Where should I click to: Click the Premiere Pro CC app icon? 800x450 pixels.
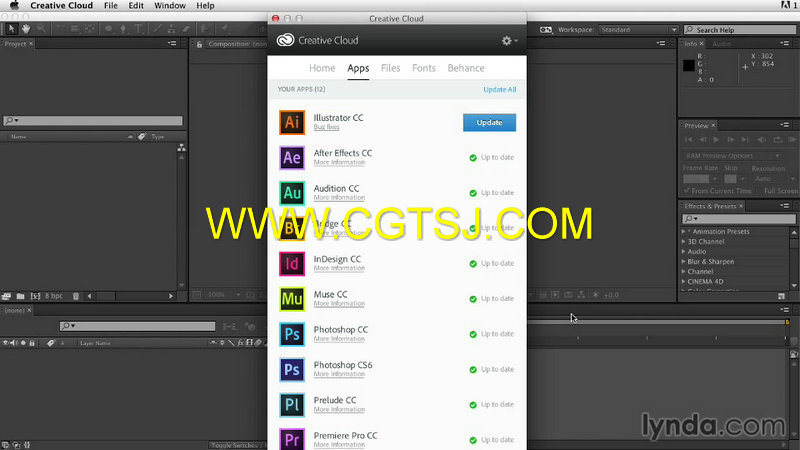click(x=292, y=439)
